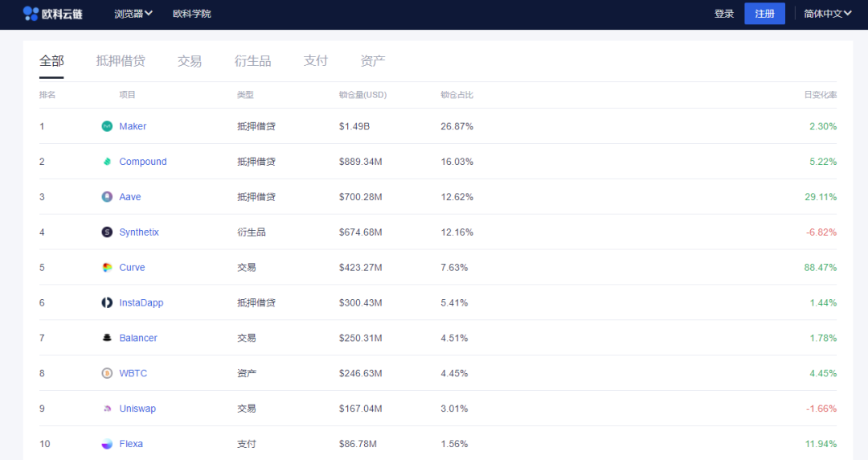Screen dimensions: 868x460
Task: Click the 登录 login link
Action: click(723, 14)
